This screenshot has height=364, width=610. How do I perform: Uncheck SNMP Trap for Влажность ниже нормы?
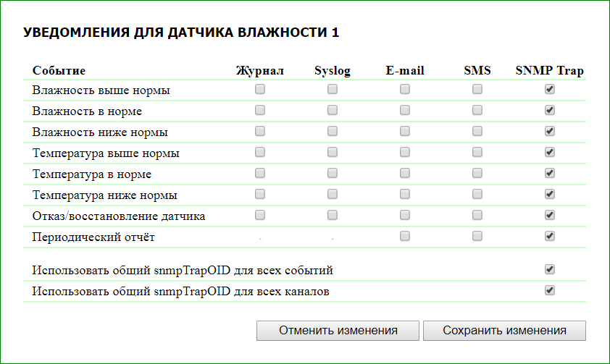pyautogui.click(x=550, y=131)
